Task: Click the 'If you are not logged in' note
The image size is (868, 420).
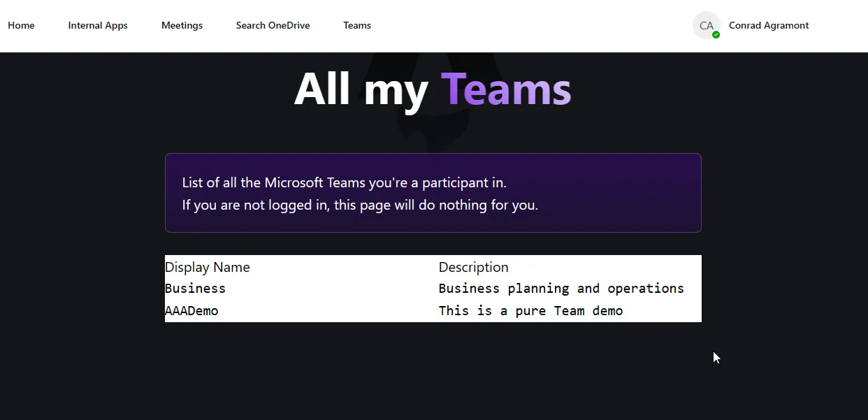Action: 360,205
